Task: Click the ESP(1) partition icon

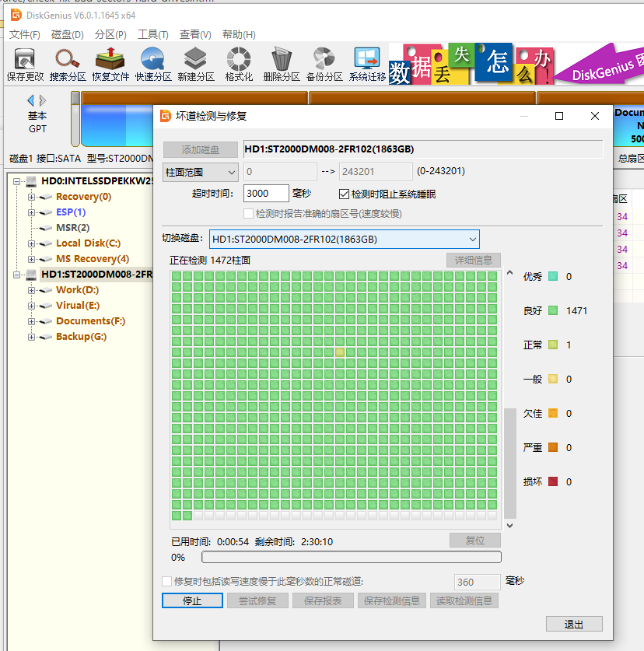Action: point(46,212)
